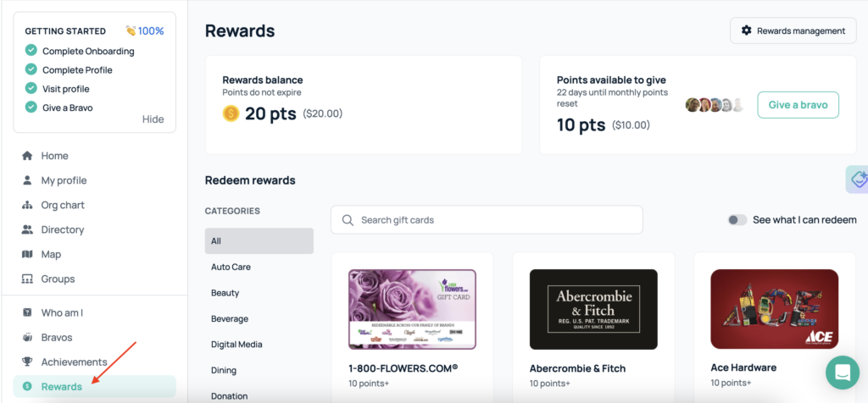Click the Bravos clapping hands icon
868x403 pixels.
coord(27,337)
